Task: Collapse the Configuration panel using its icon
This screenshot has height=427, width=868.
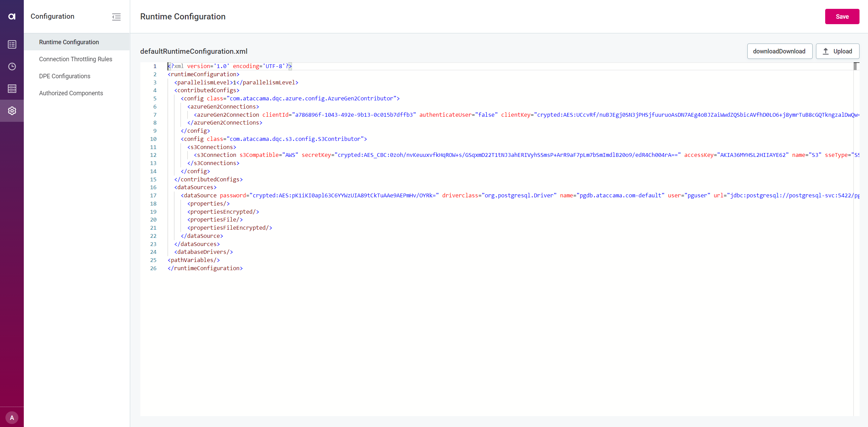Action: [x=116, y=17]
